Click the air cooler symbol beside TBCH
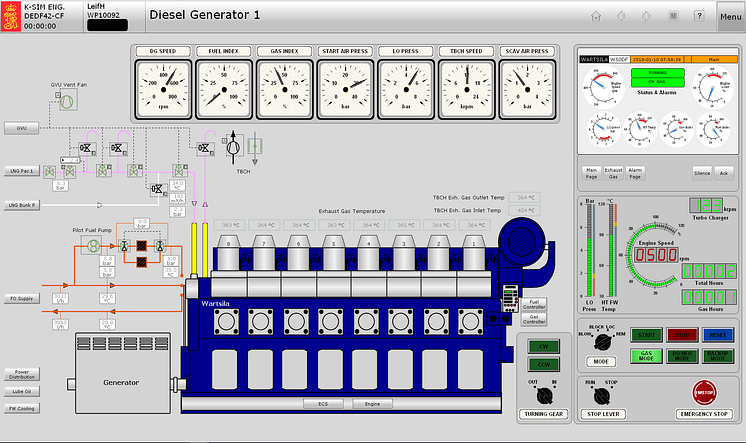The height and width of the screenshot is (443, 746). 255,146
